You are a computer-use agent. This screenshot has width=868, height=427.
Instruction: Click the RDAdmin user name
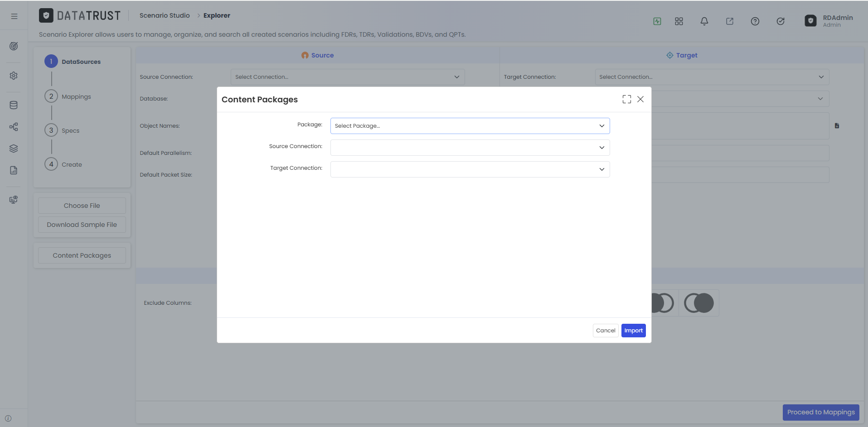(838, 18)
